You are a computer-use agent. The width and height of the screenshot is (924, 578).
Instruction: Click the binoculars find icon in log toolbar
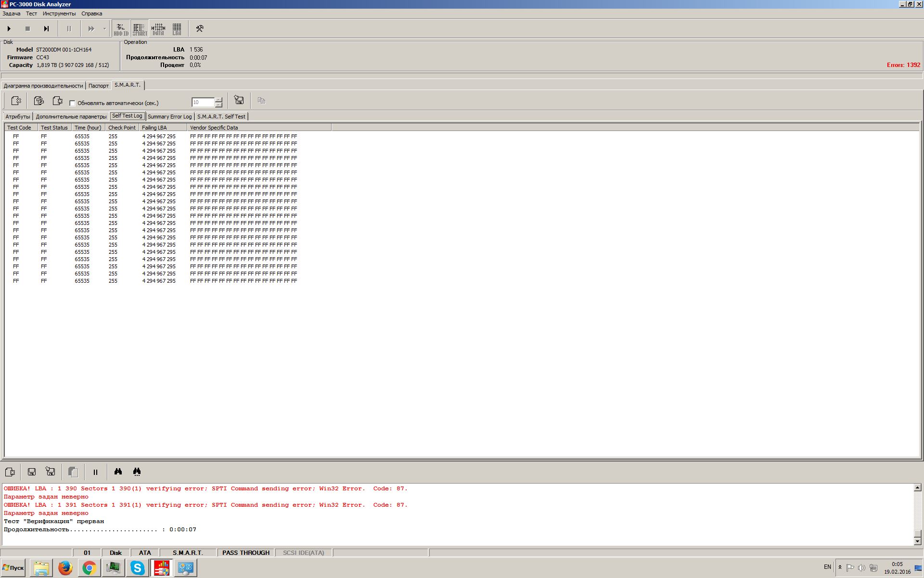118,472
